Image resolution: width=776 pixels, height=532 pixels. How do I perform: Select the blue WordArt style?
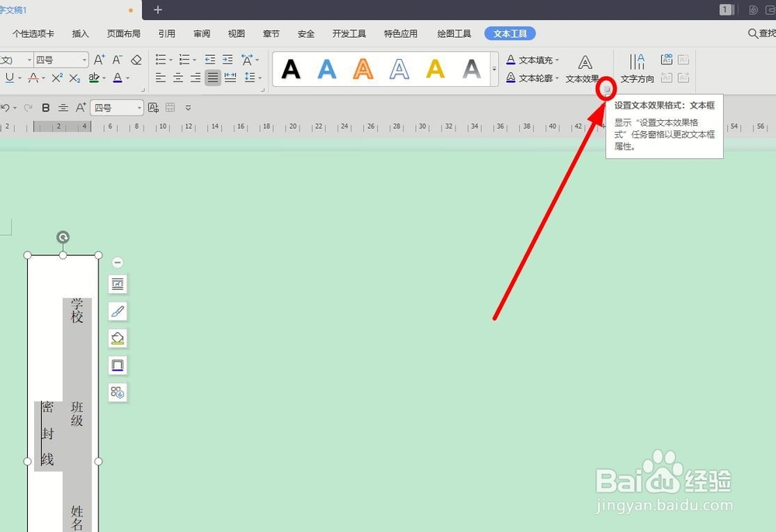pos(327,69)
